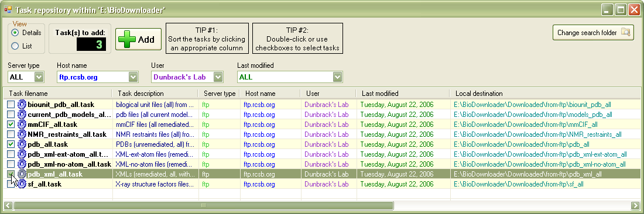
Task: Sort by the User column header
Action: [x=328, y=94]
